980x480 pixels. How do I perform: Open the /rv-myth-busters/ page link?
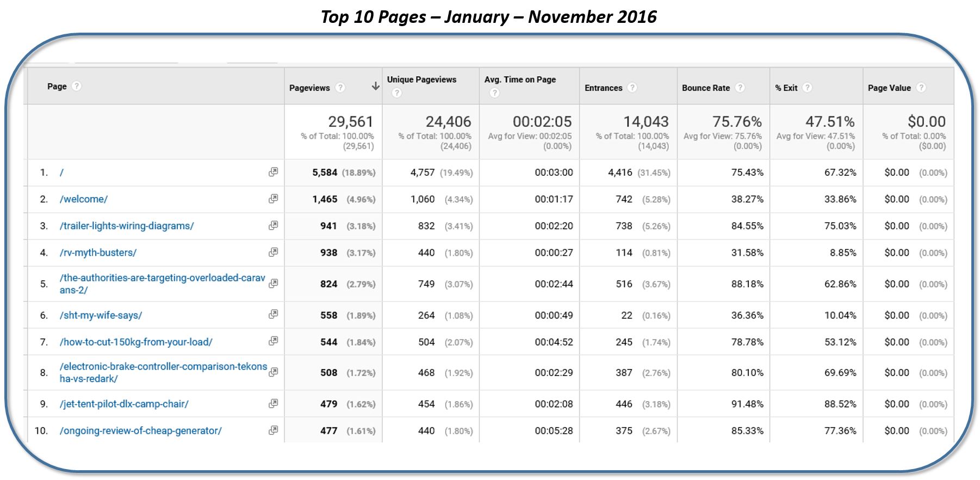pyautogui.click(x=98, y=253)
